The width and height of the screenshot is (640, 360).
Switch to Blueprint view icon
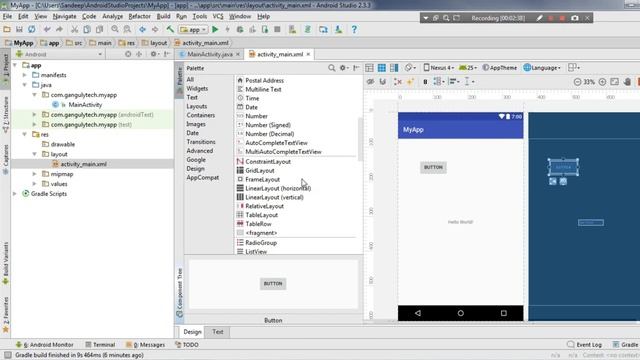(x=382, y=68)
